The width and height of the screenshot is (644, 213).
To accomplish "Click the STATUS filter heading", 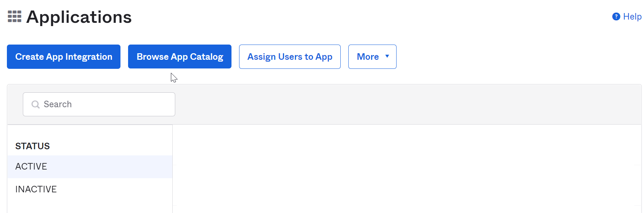I will pos(32,146).
